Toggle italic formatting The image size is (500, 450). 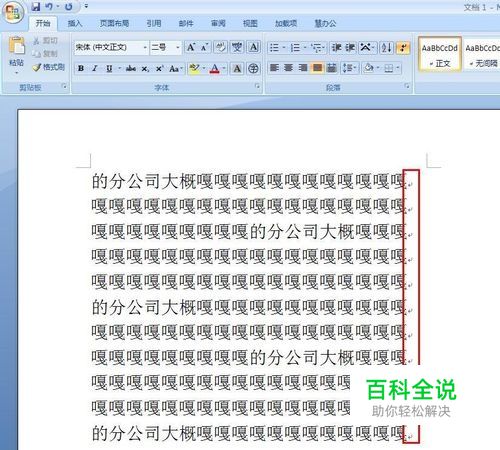click(x=95, y=68)
